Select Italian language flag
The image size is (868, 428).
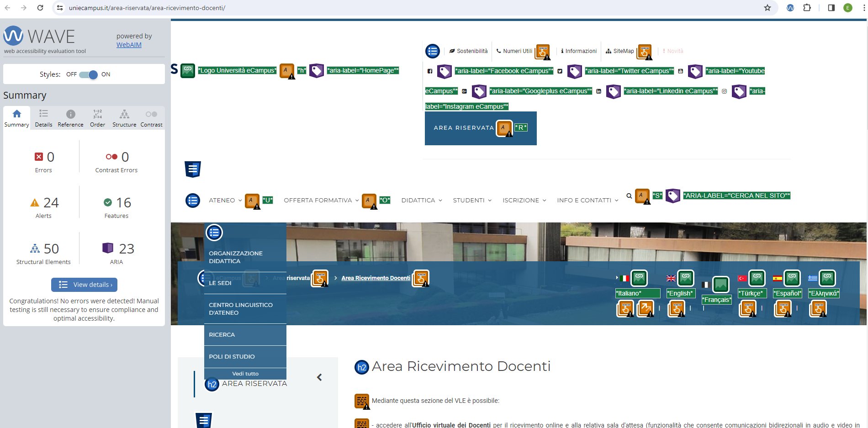(x=625, y=278)
